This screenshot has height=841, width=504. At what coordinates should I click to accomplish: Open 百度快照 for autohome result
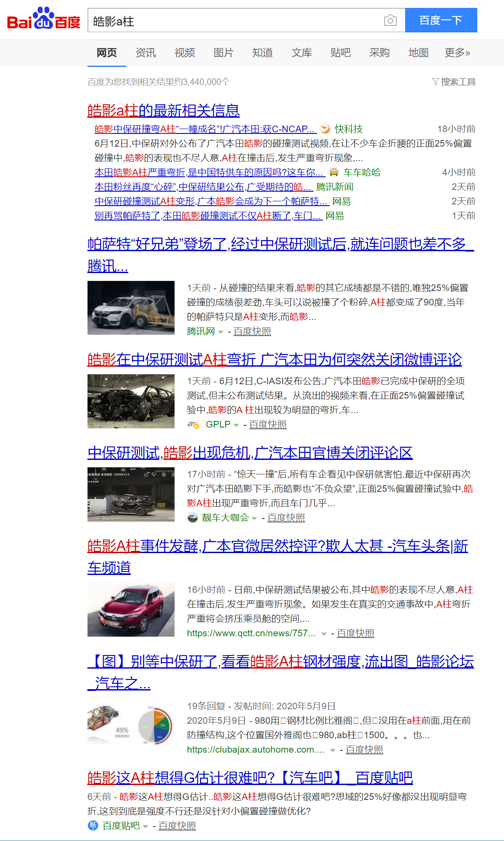(364, 750)
